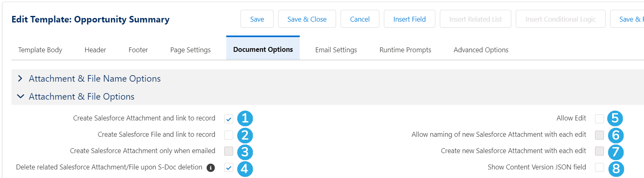Uncheck Create Salesforce Attachment and link to record

(x=229, y=119)
